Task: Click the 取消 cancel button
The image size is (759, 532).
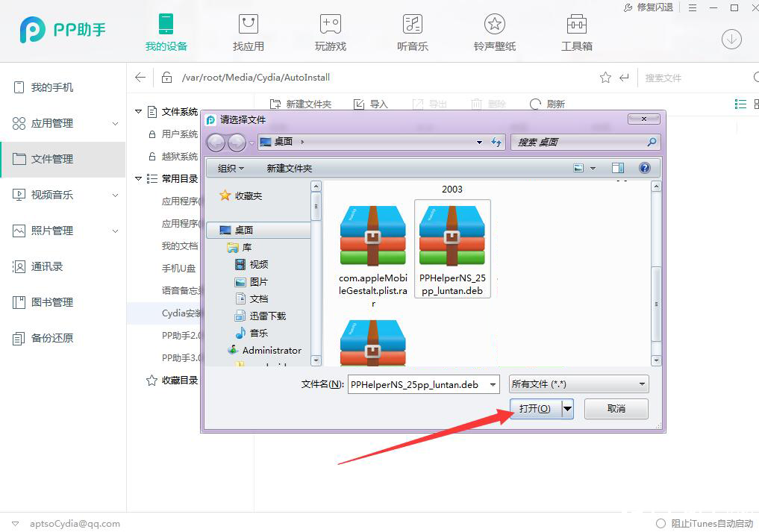Action: coord(616,409)
